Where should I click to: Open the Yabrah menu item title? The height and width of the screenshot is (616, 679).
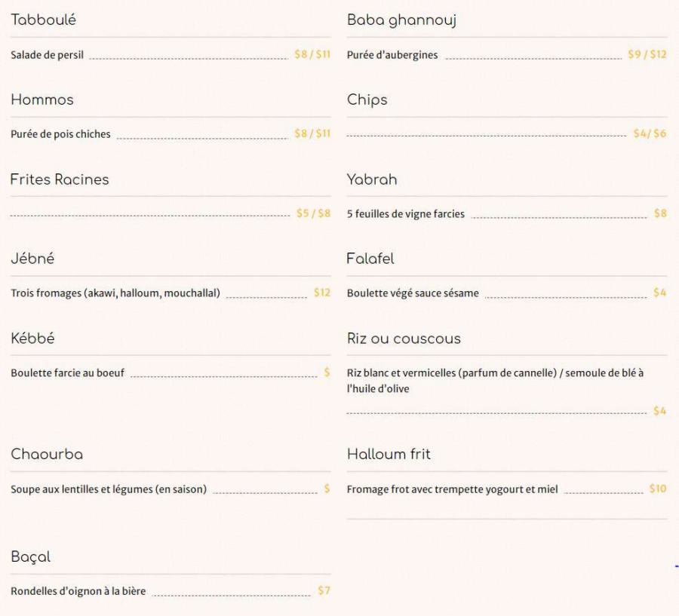(x=372, y=179)
